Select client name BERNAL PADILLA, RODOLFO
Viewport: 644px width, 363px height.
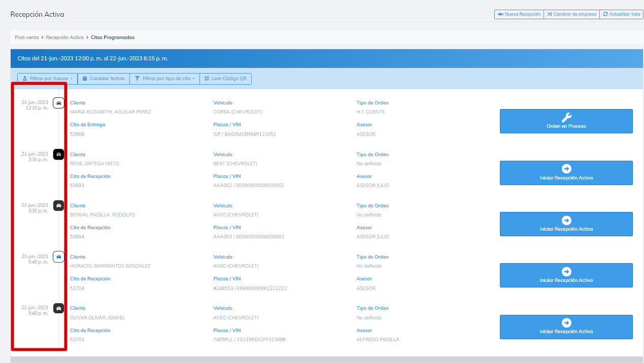click(x=103, y=215)
